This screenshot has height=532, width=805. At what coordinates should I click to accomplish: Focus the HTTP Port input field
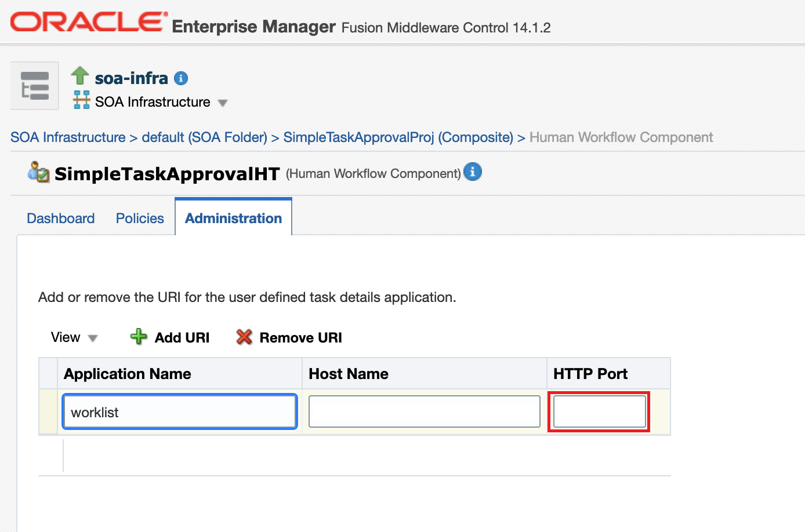pyautogui.click(x=600, y=411)
